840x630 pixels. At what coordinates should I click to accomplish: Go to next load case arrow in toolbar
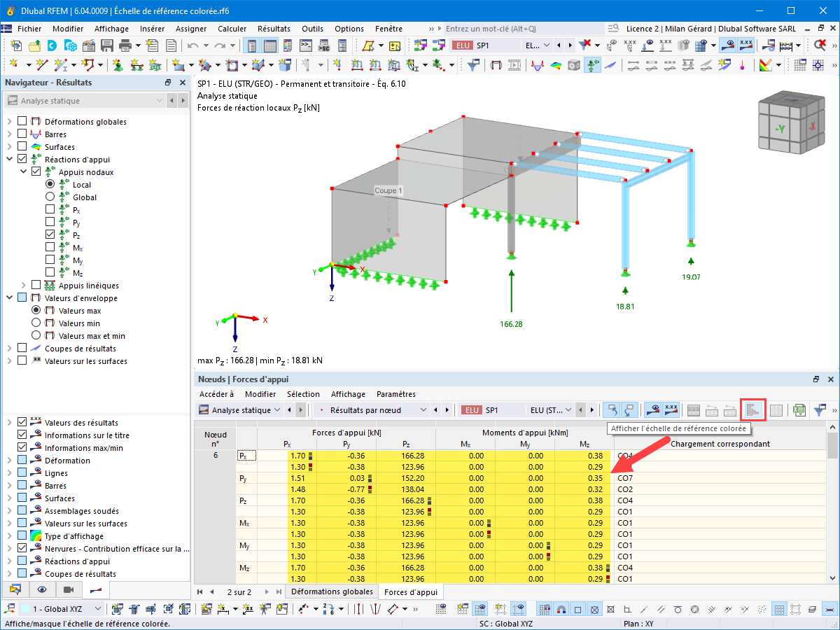pyautogui.click(x=570, y=45)
